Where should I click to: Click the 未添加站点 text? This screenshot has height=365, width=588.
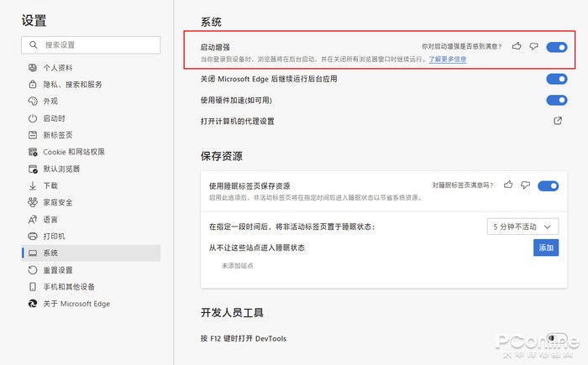point(237,266)
